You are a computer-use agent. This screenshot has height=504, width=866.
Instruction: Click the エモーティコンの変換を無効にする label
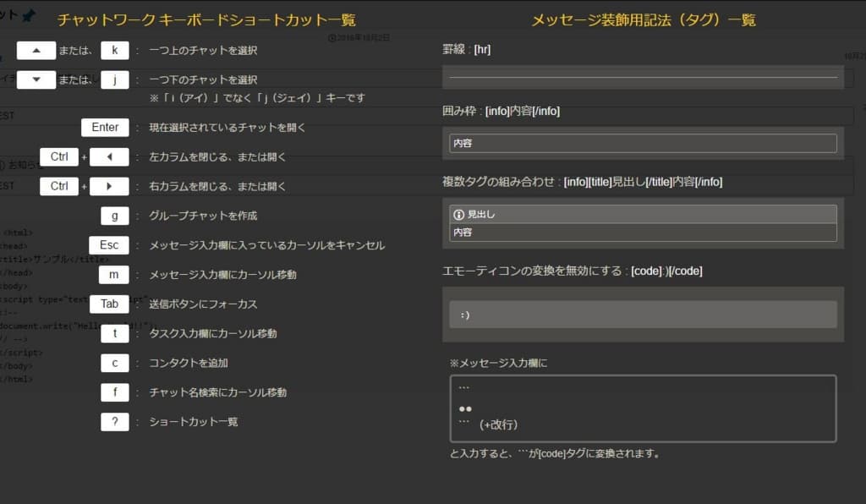click(x=573, y=271)
